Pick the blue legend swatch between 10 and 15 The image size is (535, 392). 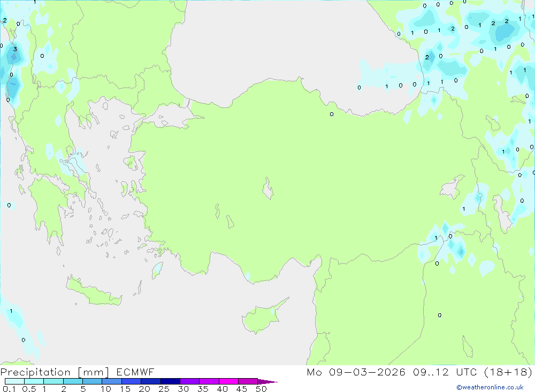tap(112, 381)
